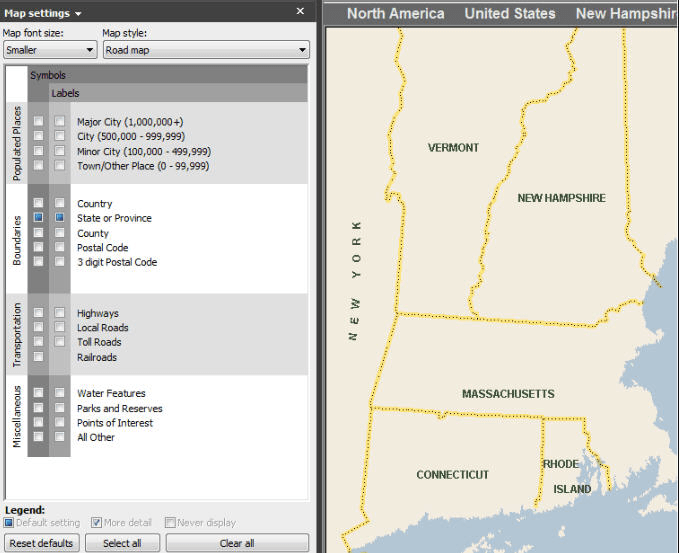Click the Reset defaults button
This screenshot has height=553, width=681.
pyautogui.click(x=42, y=543)
